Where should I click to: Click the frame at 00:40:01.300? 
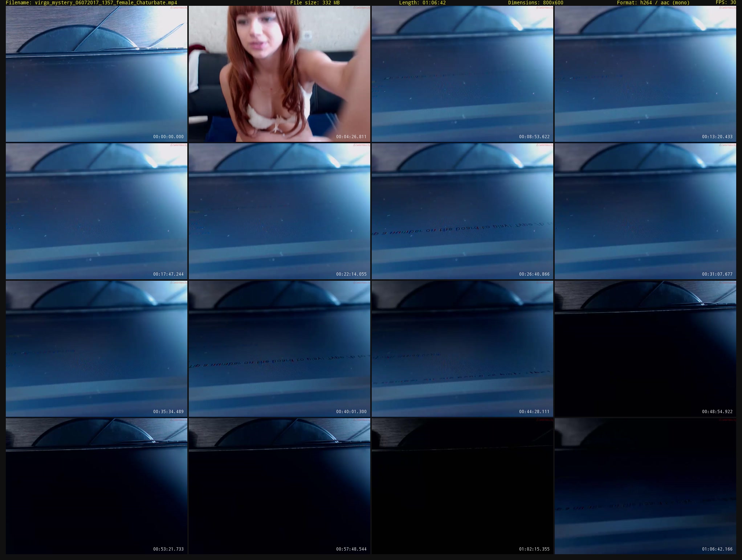280,349
